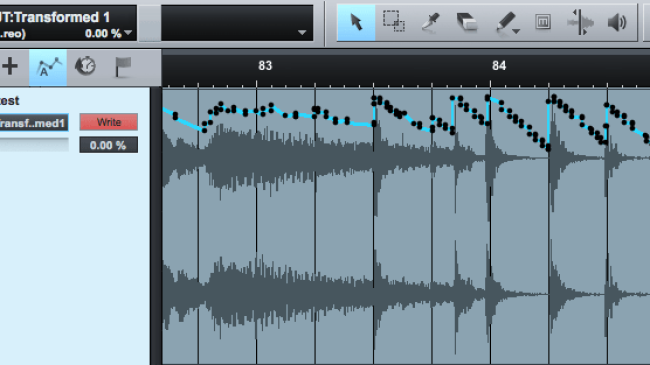Select the Eraser tool

[x=467, y=22]
